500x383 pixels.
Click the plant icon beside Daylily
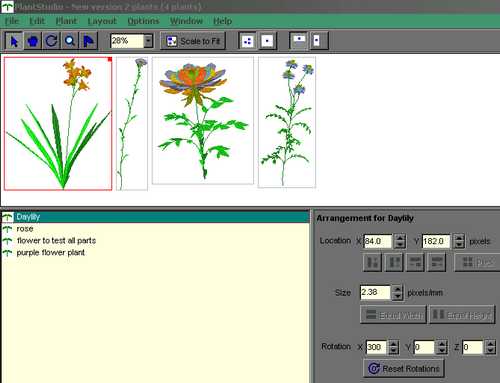[7, 217]
